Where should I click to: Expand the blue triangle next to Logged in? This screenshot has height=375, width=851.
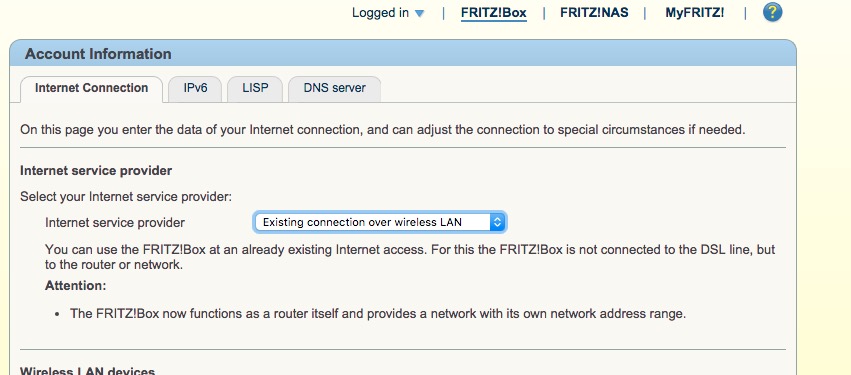420,14
